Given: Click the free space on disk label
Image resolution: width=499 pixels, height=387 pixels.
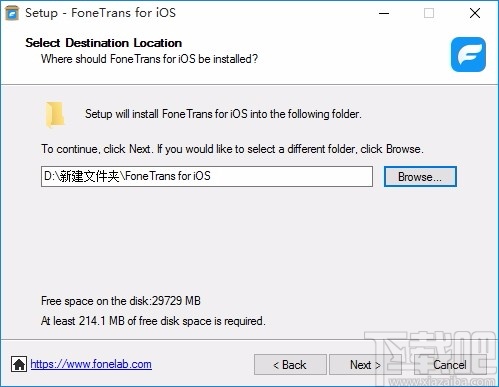Looking at the screenshot, I should (121, 301).
